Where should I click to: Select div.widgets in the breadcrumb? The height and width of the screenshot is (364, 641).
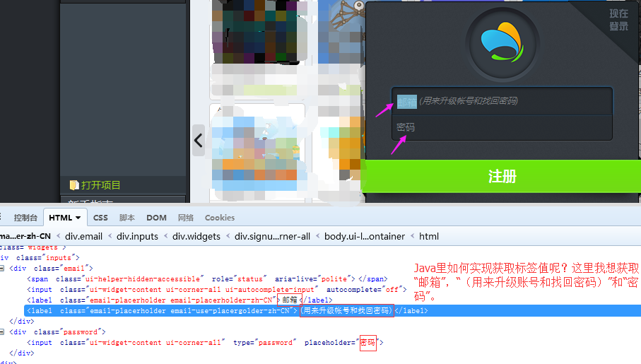196,236
